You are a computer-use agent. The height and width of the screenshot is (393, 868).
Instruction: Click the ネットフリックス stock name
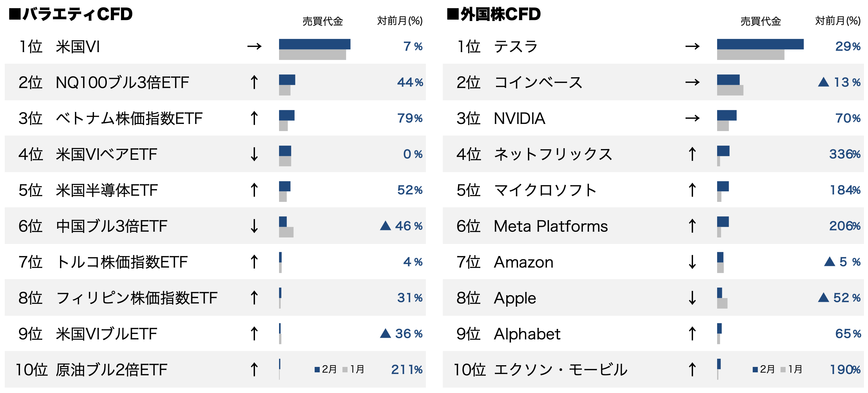[553, 154]
